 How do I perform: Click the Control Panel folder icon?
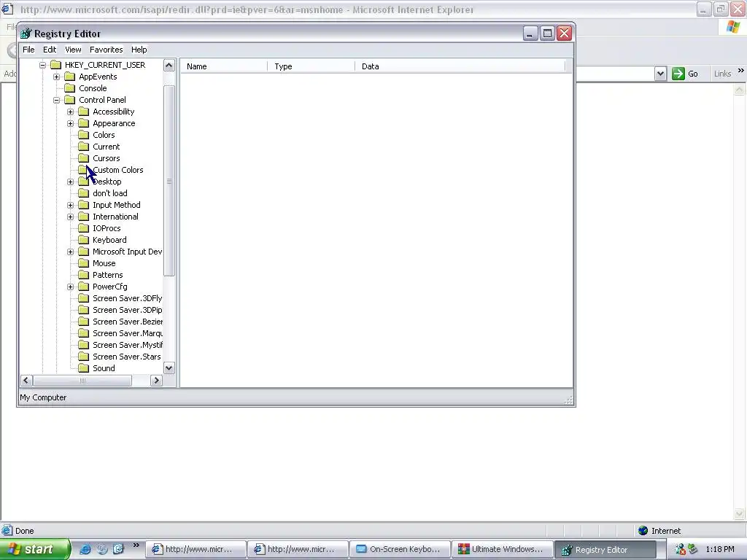[x=69, y=100]
